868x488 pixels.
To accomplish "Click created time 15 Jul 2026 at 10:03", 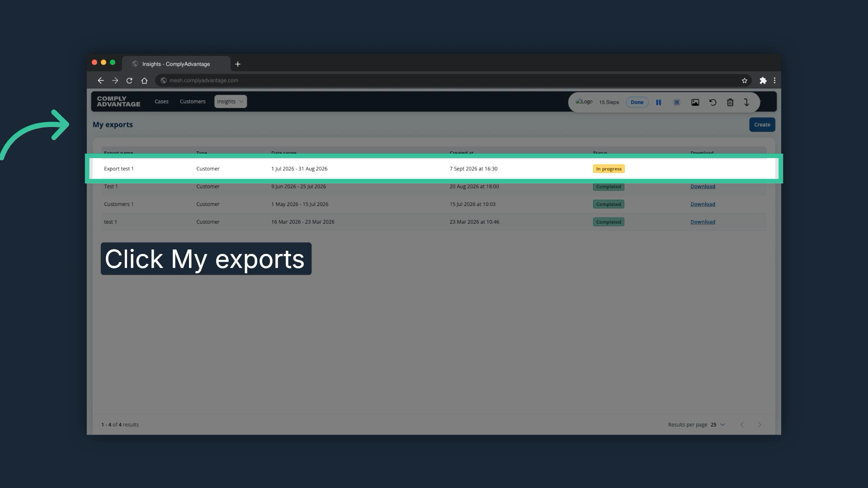I will 472,204.
